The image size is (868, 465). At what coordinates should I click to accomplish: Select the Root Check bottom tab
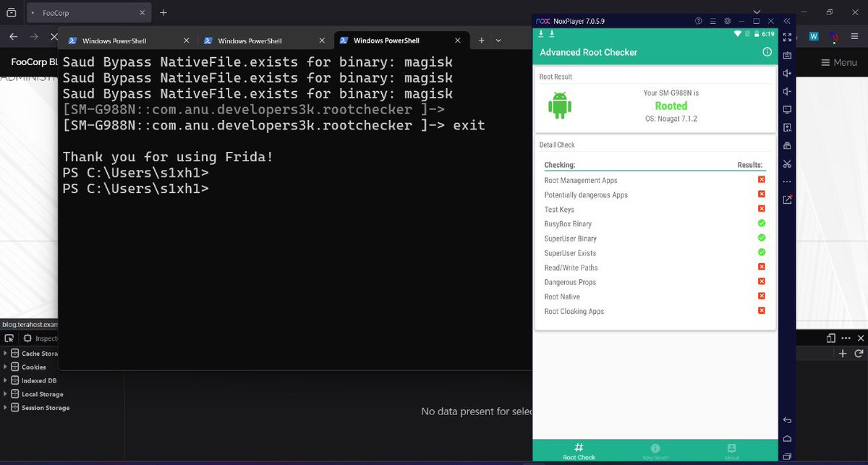pos(579,452)
